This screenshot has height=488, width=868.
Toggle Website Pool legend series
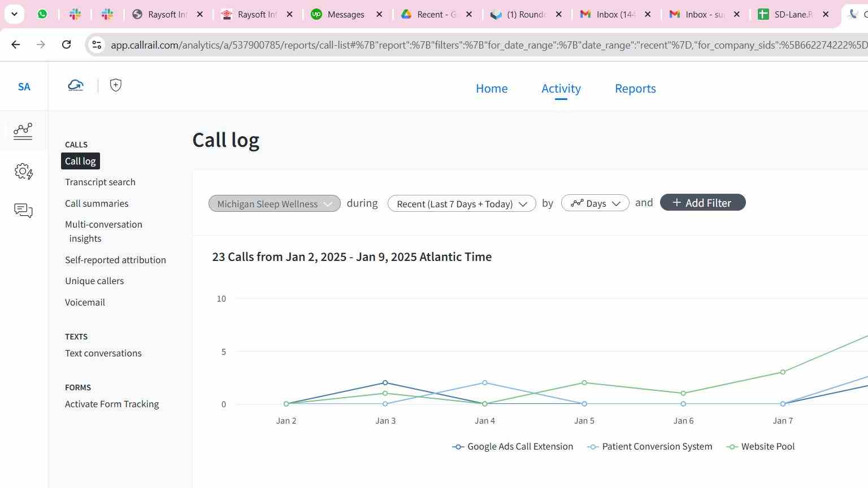tap(761, 446)
